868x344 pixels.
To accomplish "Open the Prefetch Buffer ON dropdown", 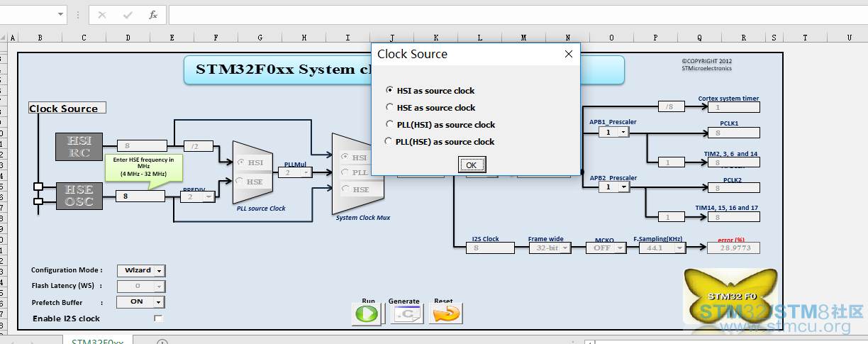I will 160,302.
